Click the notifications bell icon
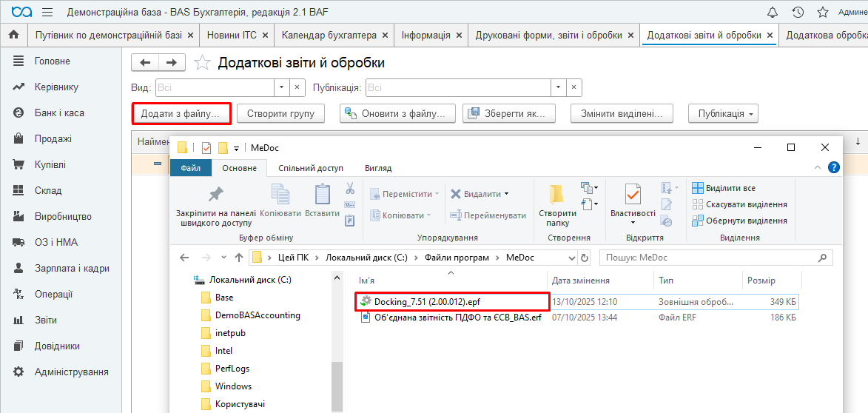The image size is (868, 413). point(773,13)
